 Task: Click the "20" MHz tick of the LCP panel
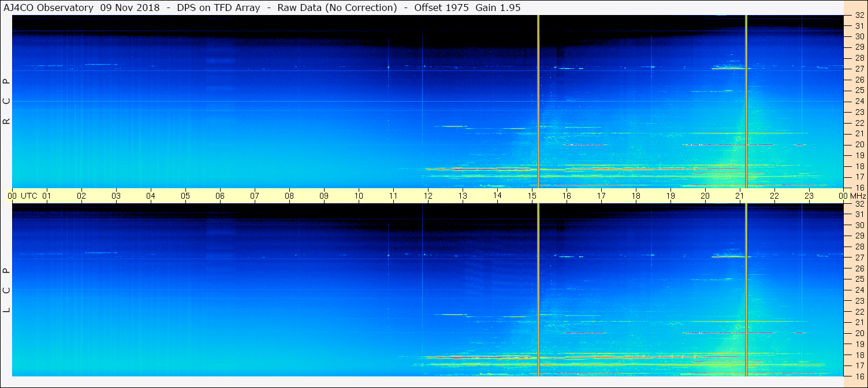click(x=860, y=333)
